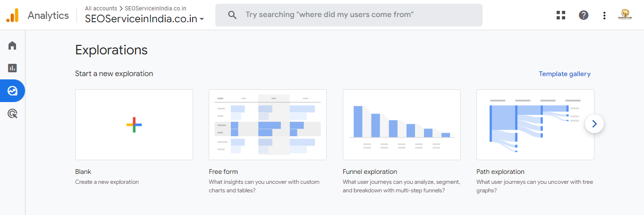This screenshot has width=644, height=215.
Task: Choose the Funnel exploration template thumbnail
Action: coord(401,125)
